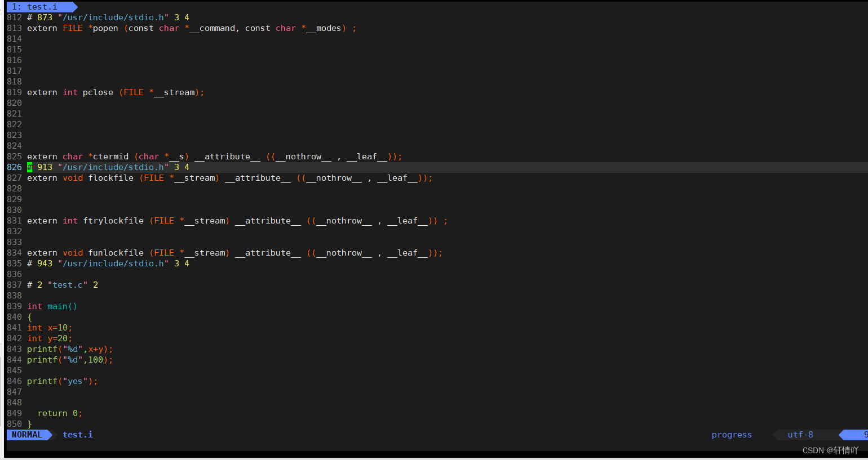The width and height of the screenshot is (868, 460).
Task: Click printf("yes") statement
Action: coord(63,381)
